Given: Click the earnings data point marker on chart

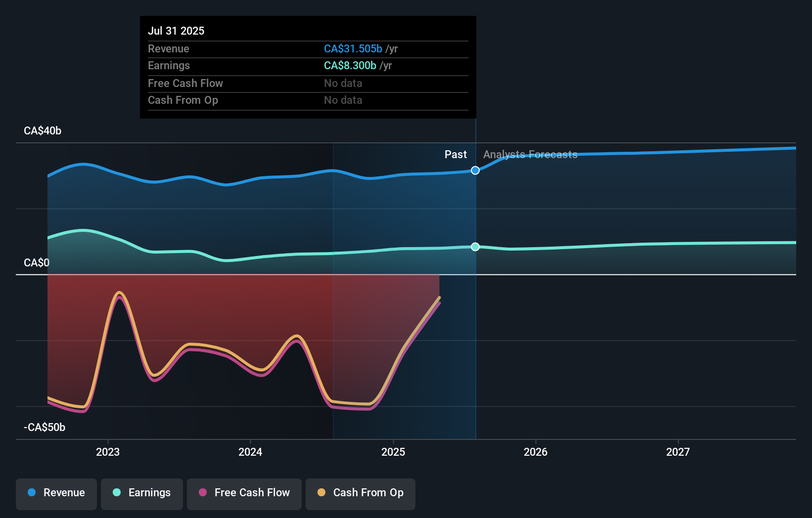Looking at the screenshot, I should [x=475, y=247].
